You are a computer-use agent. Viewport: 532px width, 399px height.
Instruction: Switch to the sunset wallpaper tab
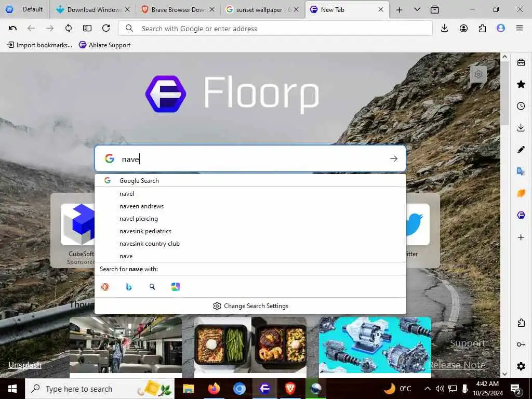tap(263, 9)
